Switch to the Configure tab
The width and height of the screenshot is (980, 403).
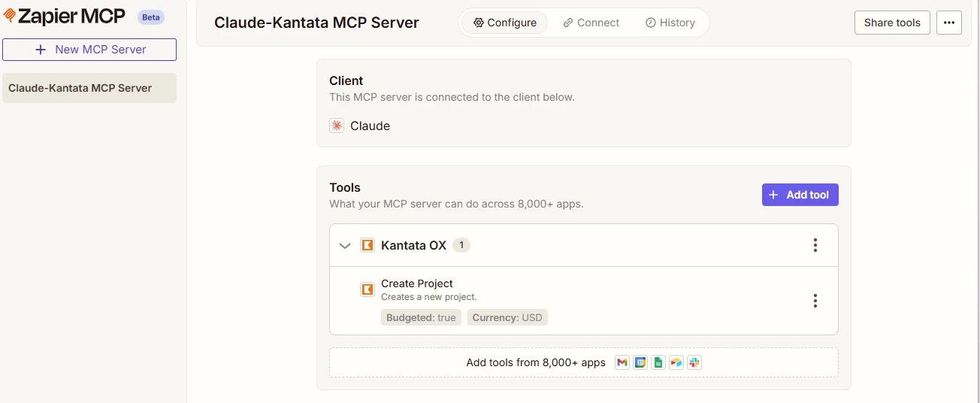(505, 23)
